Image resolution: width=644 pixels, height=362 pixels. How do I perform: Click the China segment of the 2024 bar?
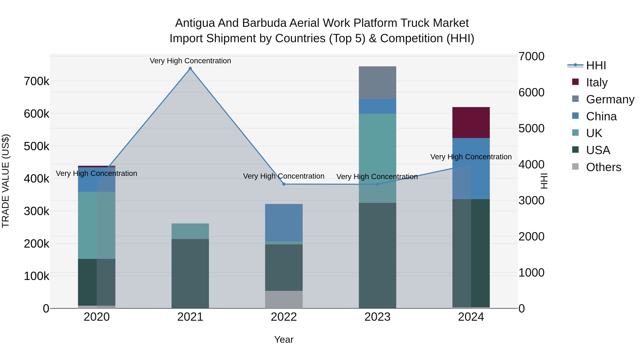(x=471, y=169)
